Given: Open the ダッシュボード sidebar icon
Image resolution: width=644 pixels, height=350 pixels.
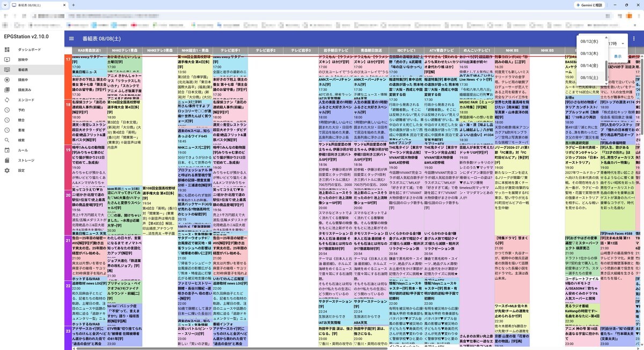Looking at the screenshot, I should coord(8,49).
